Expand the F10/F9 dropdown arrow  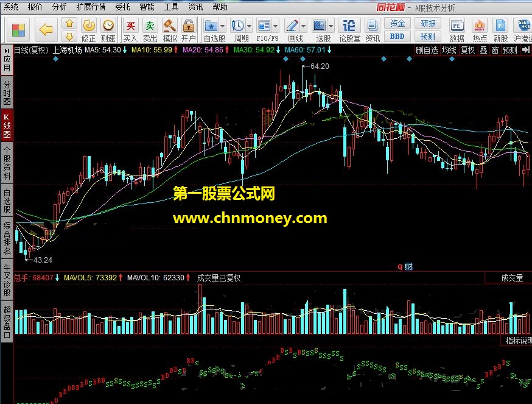point(276,26)
